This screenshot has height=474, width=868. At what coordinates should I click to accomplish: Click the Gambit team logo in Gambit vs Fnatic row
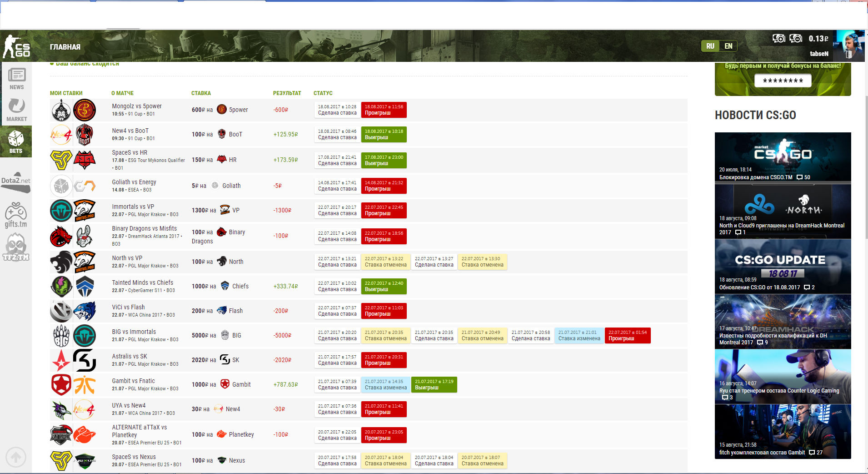(x=61, y=385)
